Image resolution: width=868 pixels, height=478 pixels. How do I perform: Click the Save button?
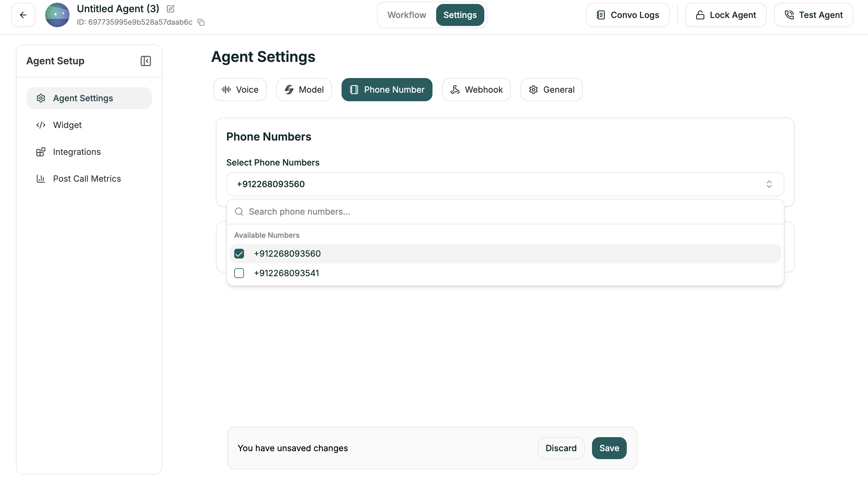pos(609,448)
